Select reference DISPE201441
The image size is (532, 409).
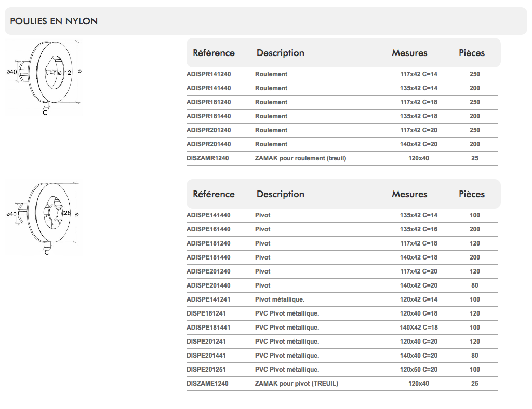(206, 356)
